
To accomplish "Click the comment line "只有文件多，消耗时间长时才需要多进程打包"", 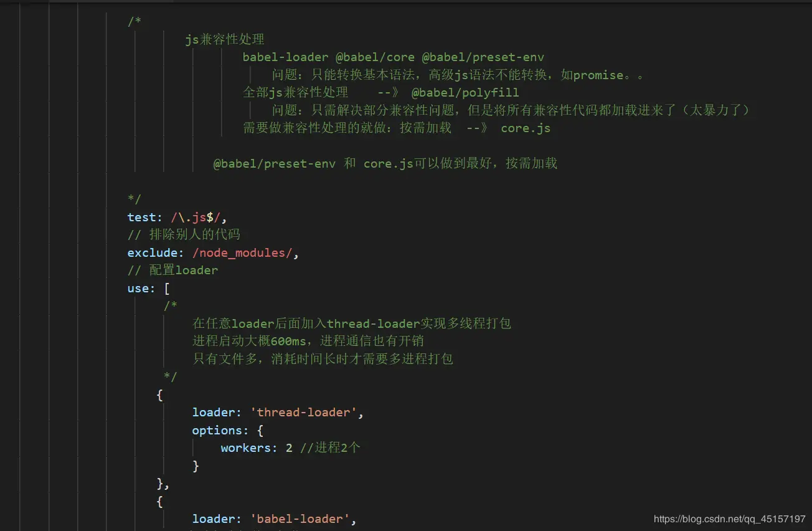I will click(323, 359).
